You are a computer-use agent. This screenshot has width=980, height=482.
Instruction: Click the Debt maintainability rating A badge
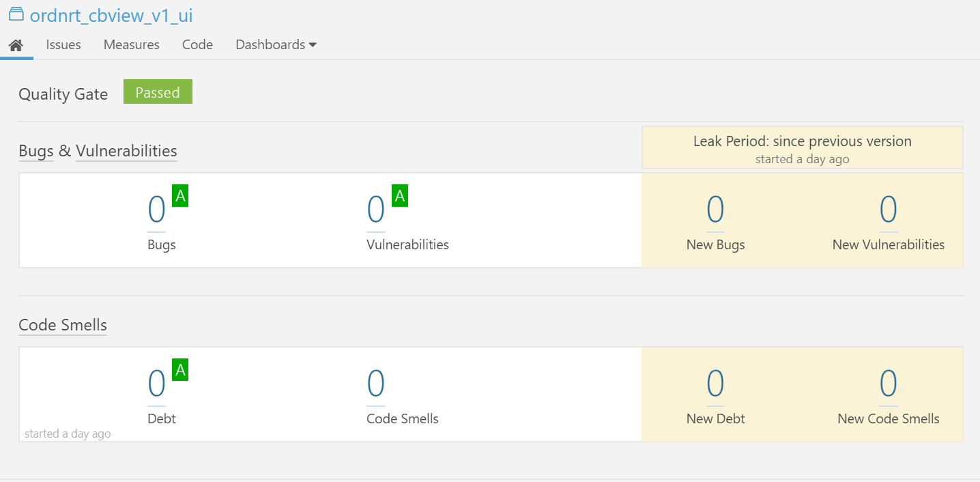(x=180, y=370)
